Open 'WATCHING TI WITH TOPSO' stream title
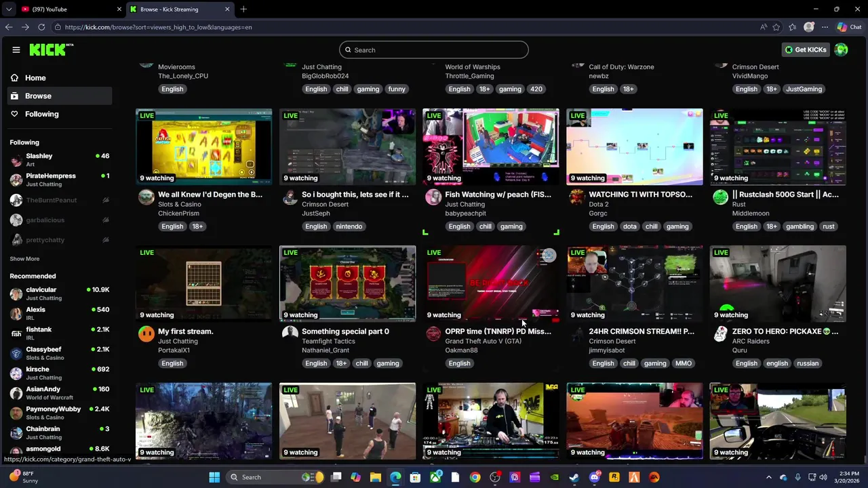 tap(641, 195)
